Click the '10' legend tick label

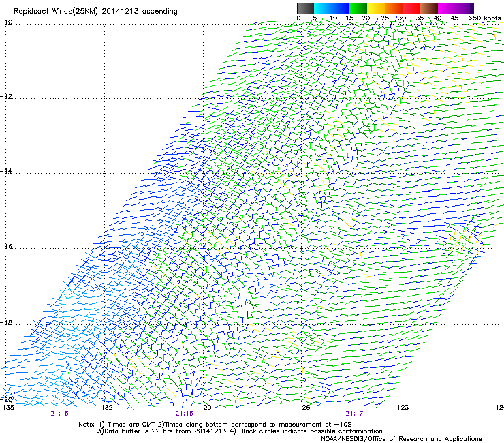tap(333, 18)
